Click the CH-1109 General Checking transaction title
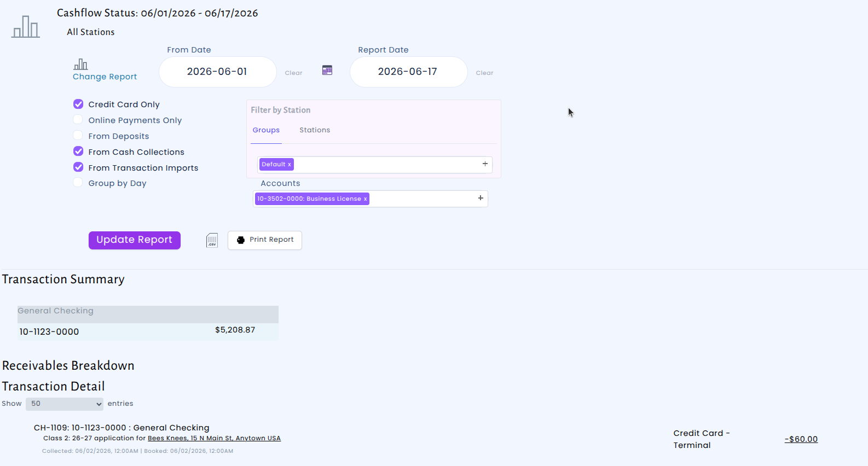Image resolution: width=868 pixels, height=466 pixels. coord(121,428)
